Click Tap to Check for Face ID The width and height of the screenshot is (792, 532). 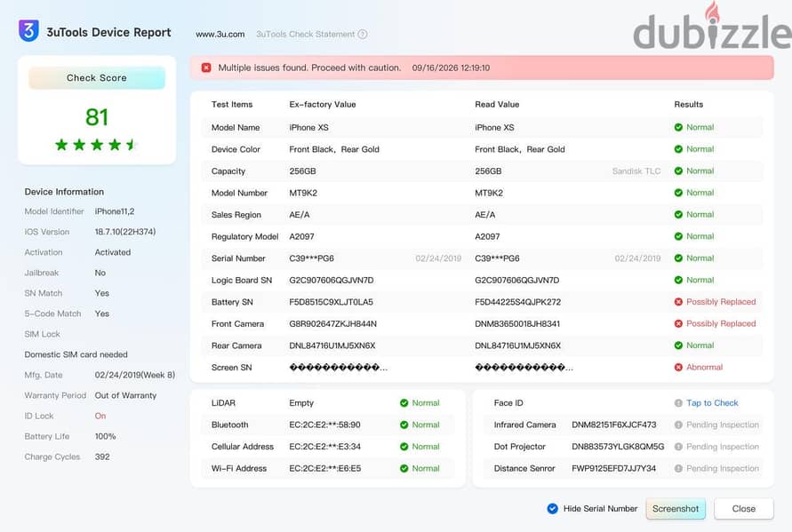pyautogui.click(x=712, y=403)
